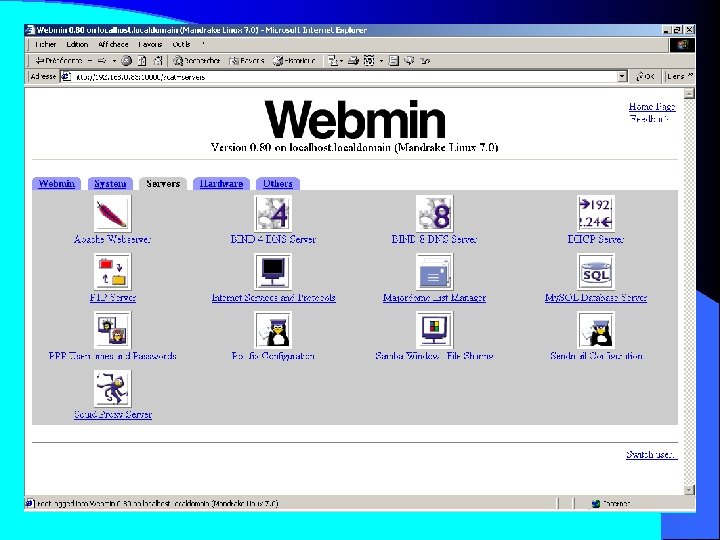This screenshot has height=540, width=720.
Task: Open the Apache Webserver feather icon
Action: point(112,214)
